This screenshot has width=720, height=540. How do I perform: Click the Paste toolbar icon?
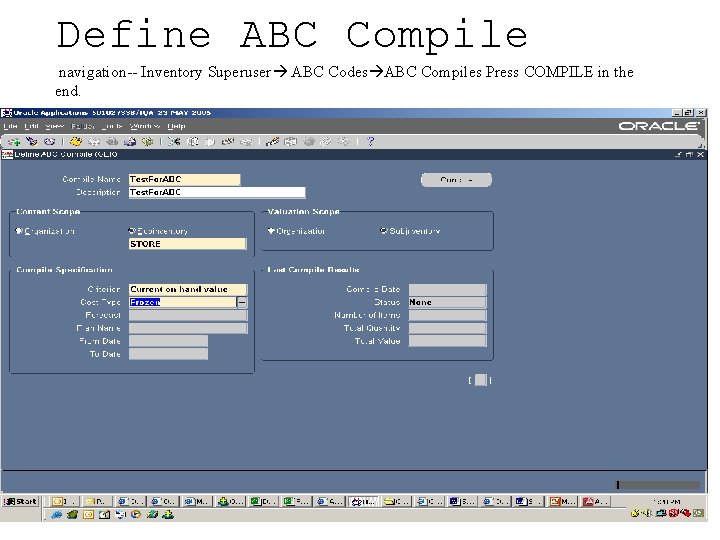tap(210, 142)
